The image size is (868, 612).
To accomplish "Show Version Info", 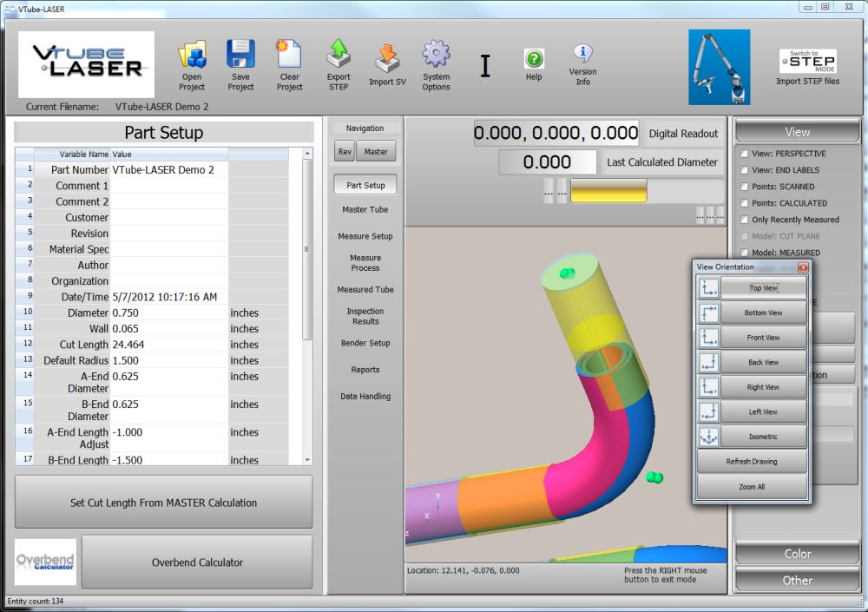I will click(582, 54).
